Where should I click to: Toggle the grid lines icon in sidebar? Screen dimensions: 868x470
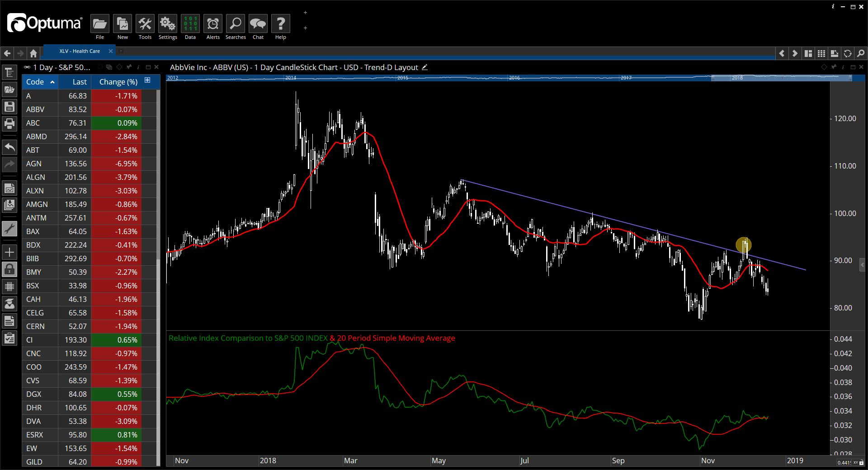(9, 287)
